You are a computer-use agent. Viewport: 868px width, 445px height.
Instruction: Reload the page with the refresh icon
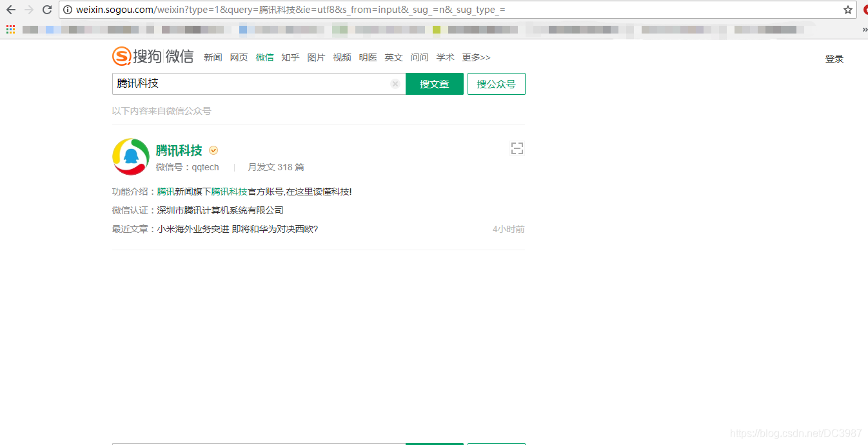pos(47,10)
